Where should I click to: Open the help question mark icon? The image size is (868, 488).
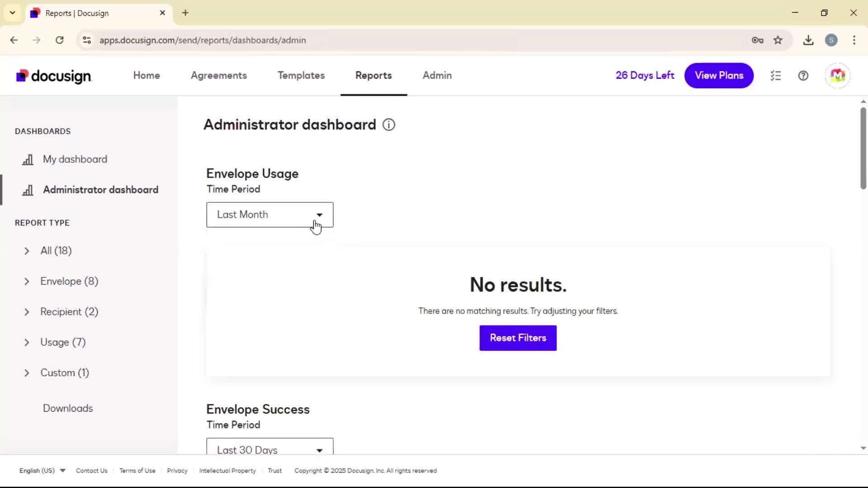pyautogui.click(x=803, y=75)
